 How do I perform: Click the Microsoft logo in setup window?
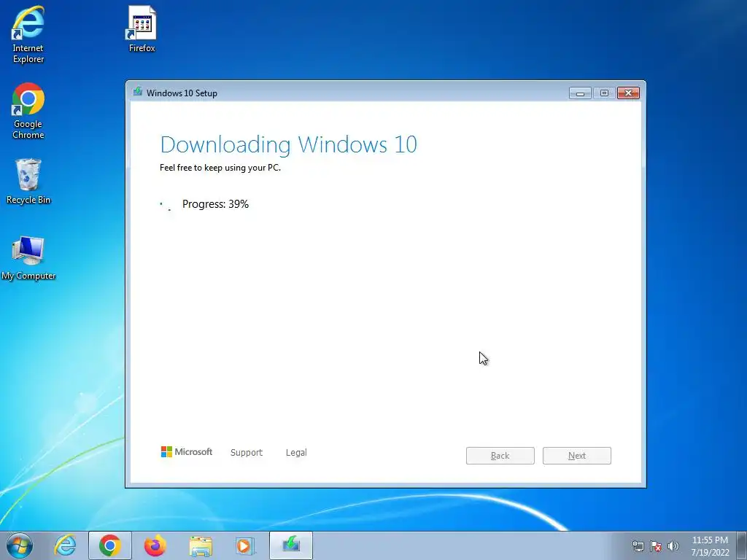coord(186,452)
